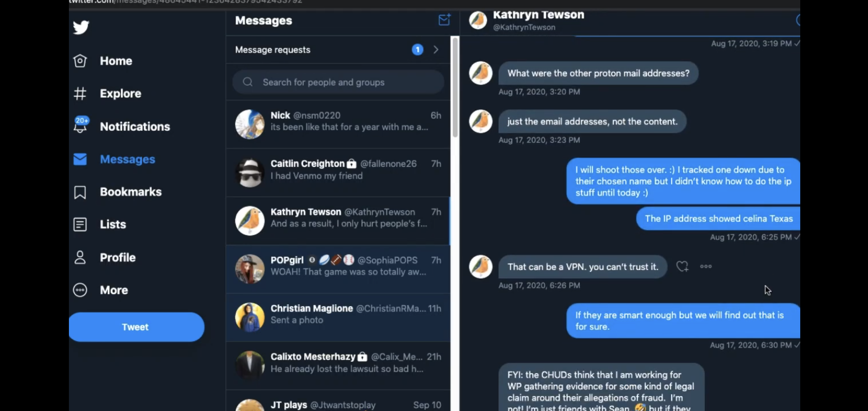This screenshot has width=868, height=411.
Task: Expand Message requests chevron arrow
Action: click(436, 50)
